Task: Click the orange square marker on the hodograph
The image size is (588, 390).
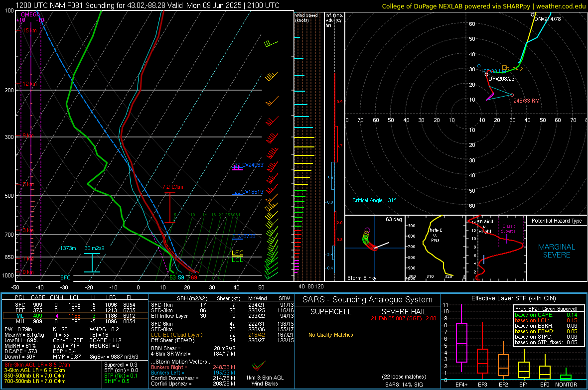Action: pos(504,68)
